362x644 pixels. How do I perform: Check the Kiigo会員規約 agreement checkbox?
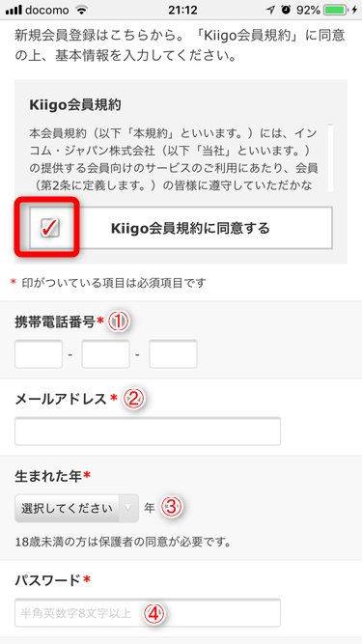point(50,228)
